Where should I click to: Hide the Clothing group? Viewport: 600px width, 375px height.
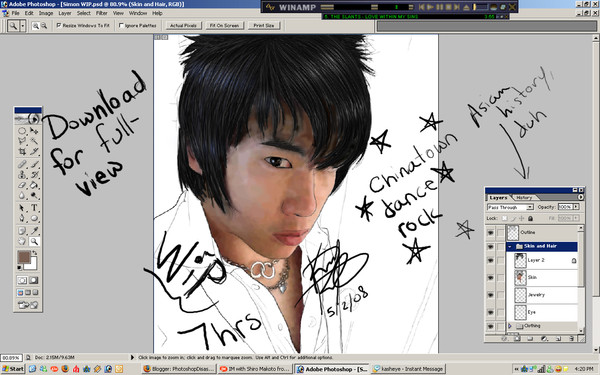pyautogui.click(x=491, y=326)
